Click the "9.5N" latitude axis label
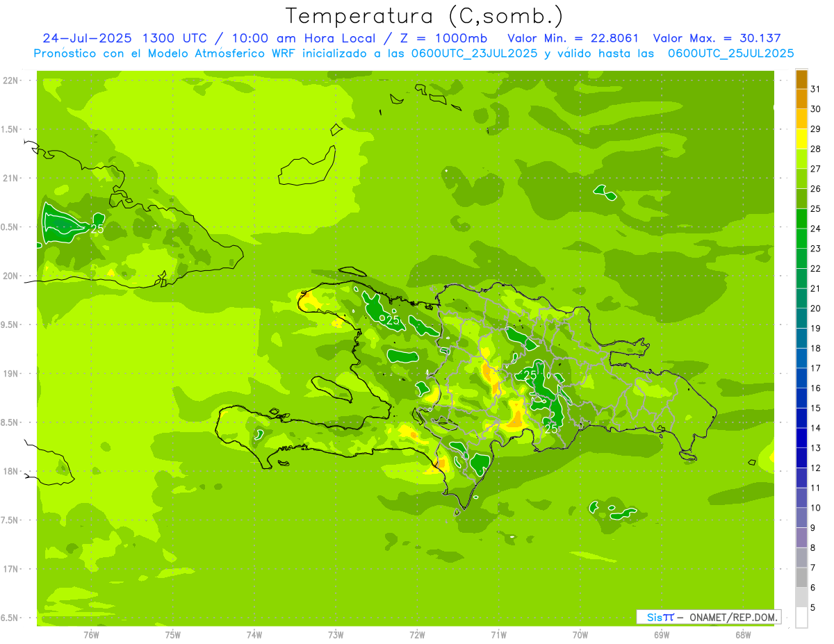This screenshot has width=834, height=644. [10, 324]
